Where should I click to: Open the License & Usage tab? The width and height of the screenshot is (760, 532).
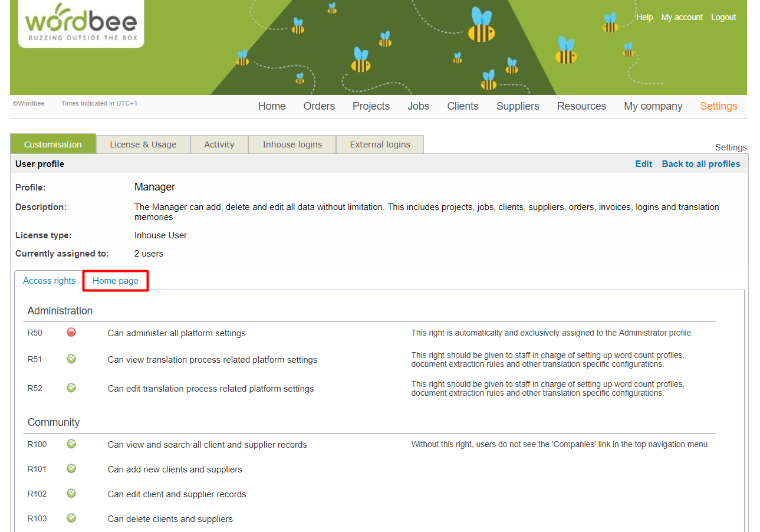point(143,145)
